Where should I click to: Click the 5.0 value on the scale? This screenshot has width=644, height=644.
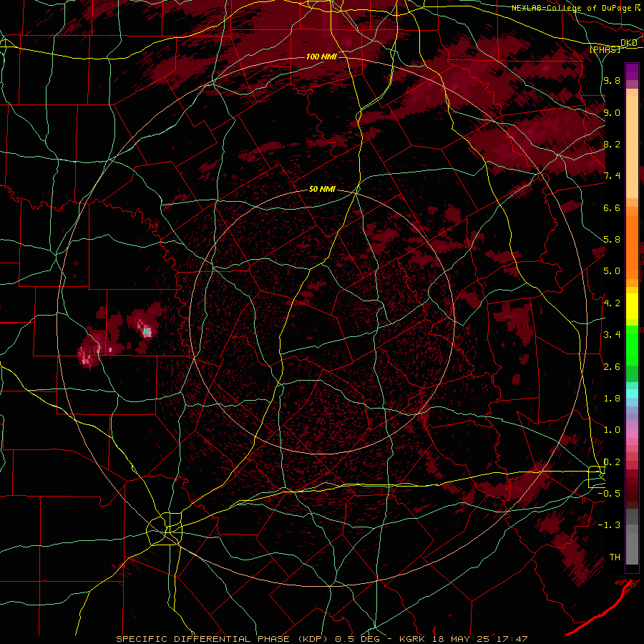[x=612, y=271]
